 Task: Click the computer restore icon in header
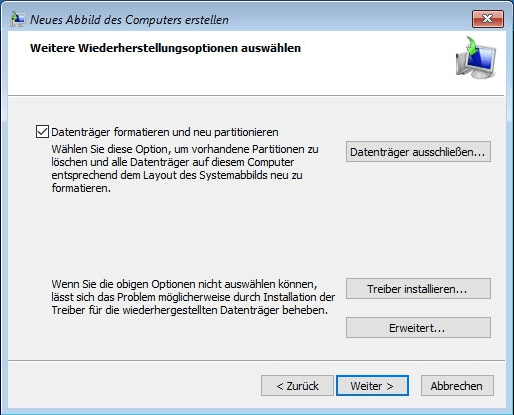tap(476, 58)
